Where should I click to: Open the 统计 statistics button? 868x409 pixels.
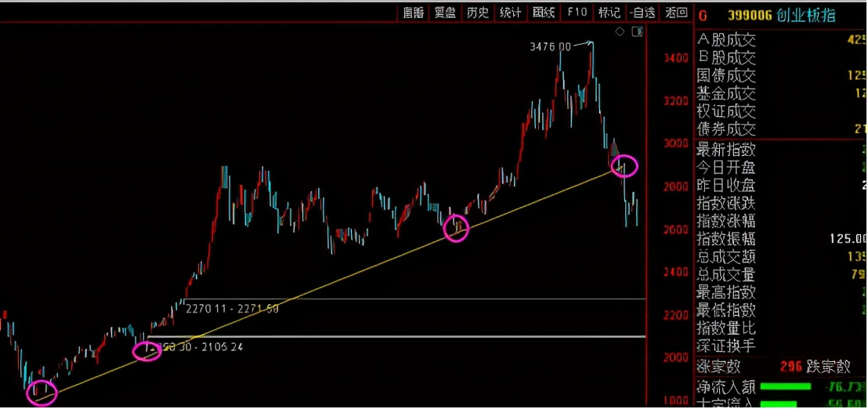511,13
